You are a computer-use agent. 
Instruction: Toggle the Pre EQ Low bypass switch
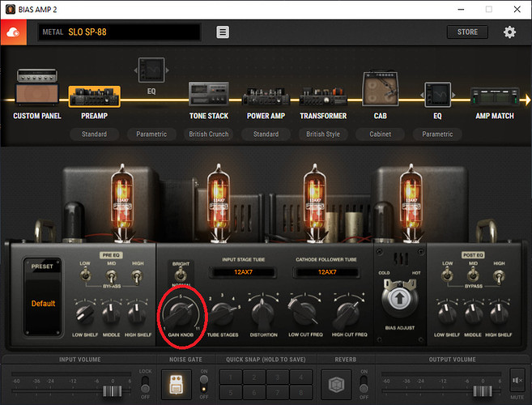85,275
